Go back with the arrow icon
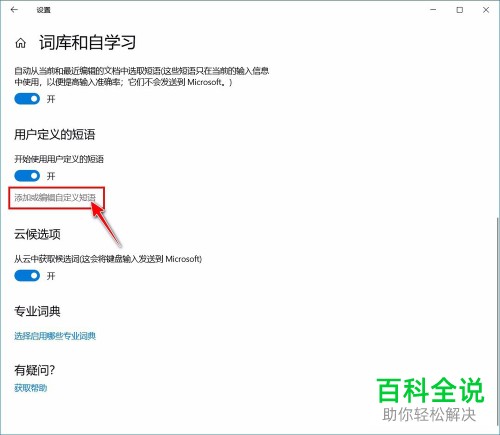500x435 pixels. click(14, 10)
